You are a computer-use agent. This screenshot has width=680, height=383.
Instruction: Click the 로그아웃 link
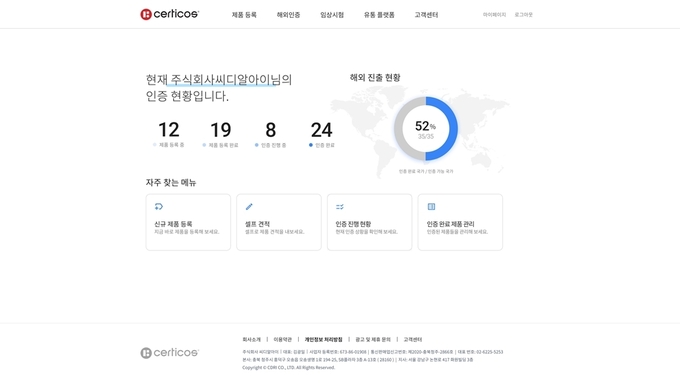(523, 15)
